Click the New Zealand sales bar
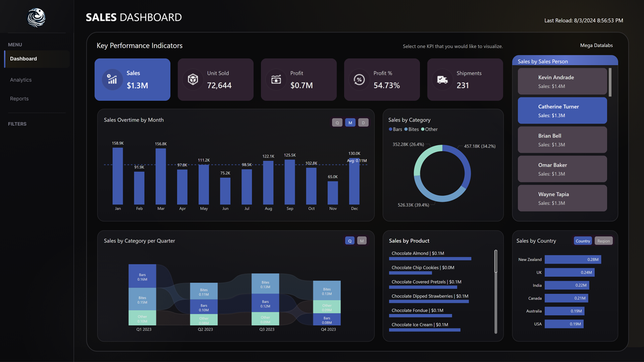The width and height of the screenshot is (644, 362). click(x=572, y=259)
